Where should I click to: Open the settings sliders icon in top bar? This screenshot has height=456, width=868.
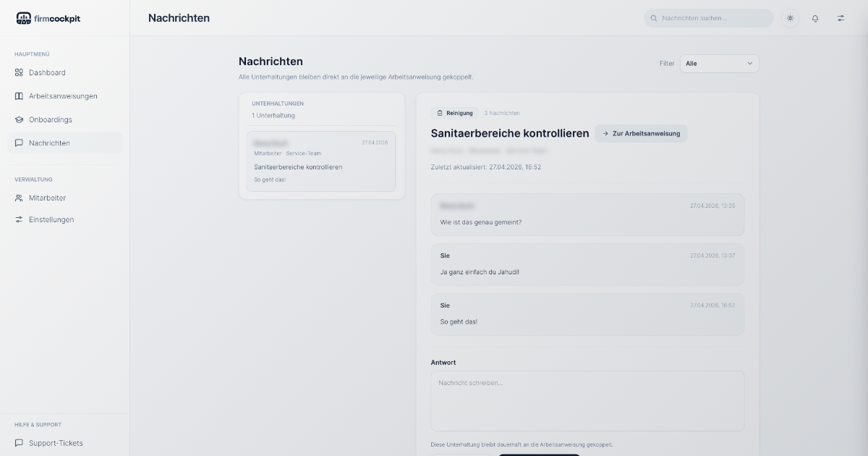coord(841,18)
